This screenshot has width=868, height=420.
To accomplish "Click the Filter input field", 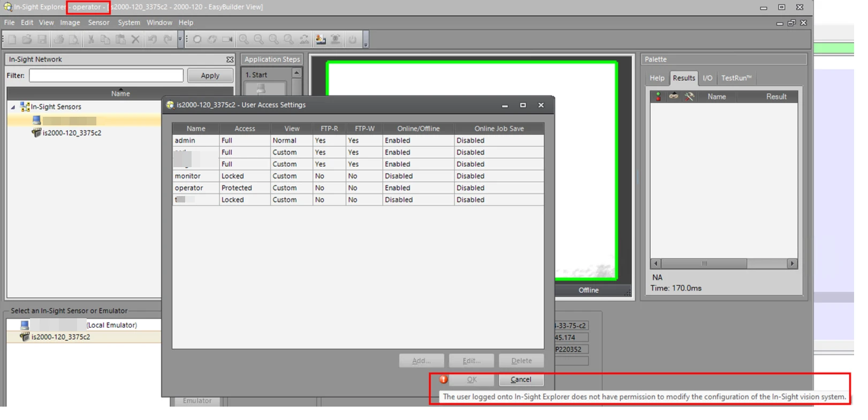I will point(106,76).
